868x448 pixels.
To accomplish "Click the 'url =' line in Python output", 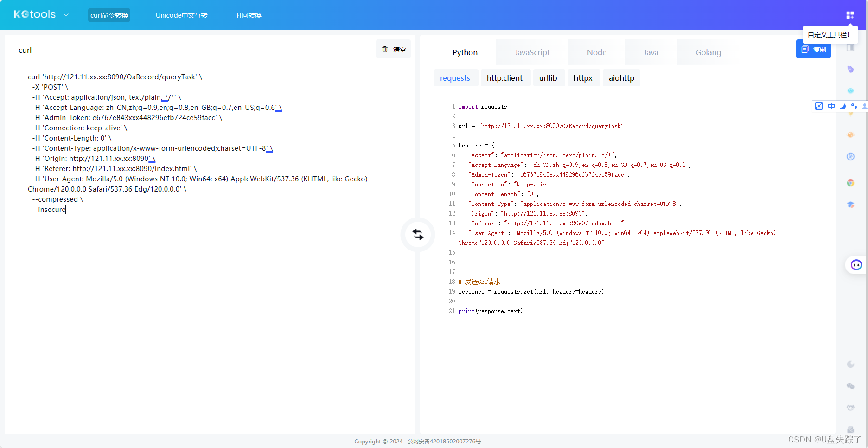I will pos(541,126).
